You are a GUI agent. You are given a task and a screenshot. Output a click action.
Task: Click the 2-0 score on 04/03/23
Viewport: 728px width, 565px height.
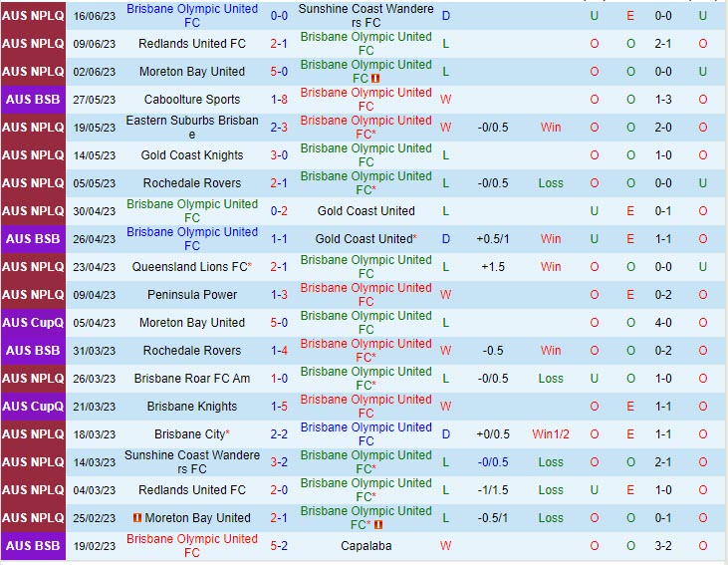click(x=279, y=489)
